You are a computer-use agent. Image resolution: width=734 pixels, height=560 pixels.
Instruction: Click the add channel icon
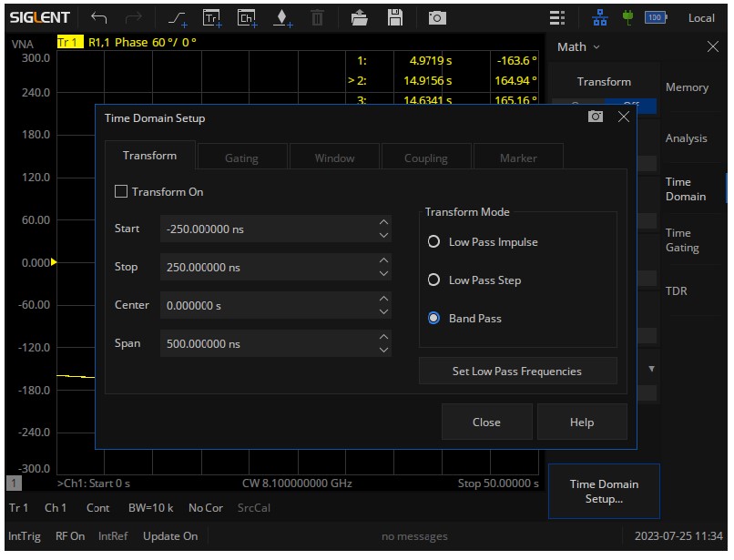coord(247,17)
